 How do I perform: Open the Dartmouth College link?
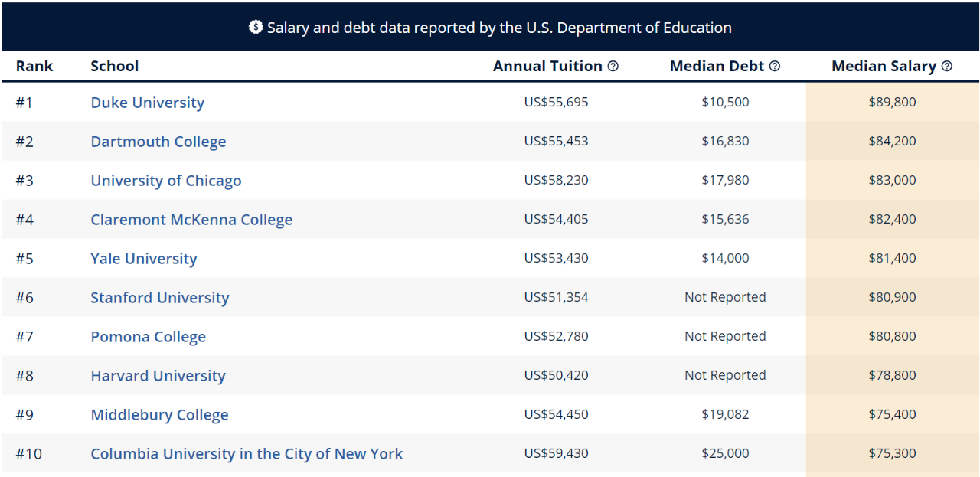point(158,142)
